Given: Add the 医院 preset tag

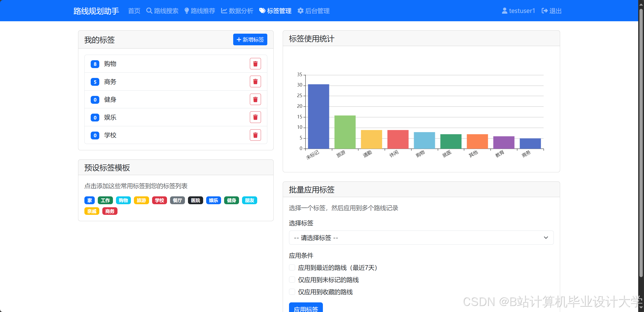Looking at the screenshot, I should [195, 200].
